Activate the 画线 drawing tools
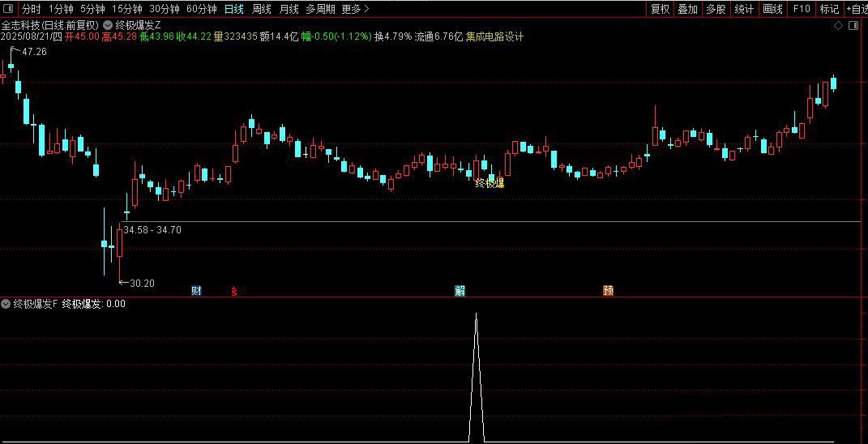Image resolution: width=868 pixels, height=444 pixels. pyautogui.click(x=772, y=9)
